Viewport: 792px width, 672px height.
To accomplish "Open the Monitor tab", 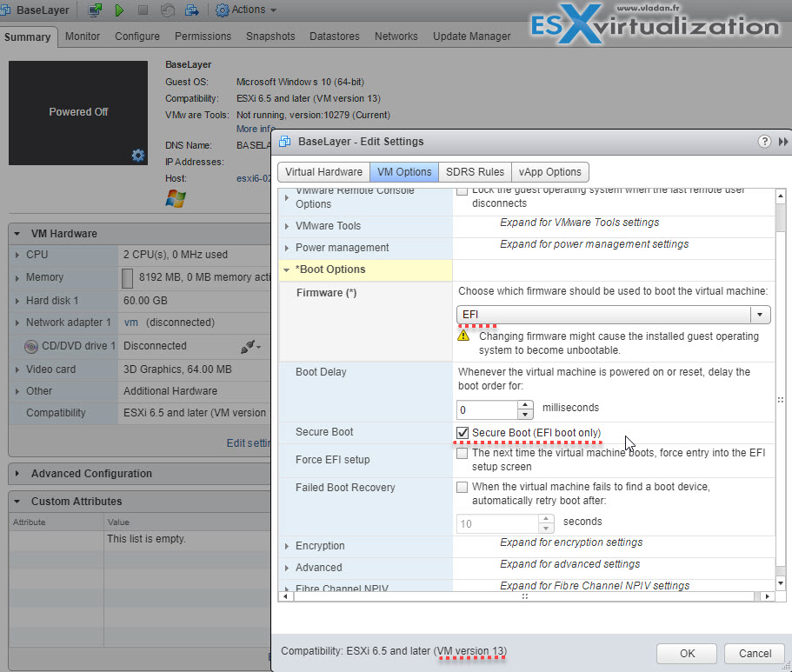I will tap(83, 37).
